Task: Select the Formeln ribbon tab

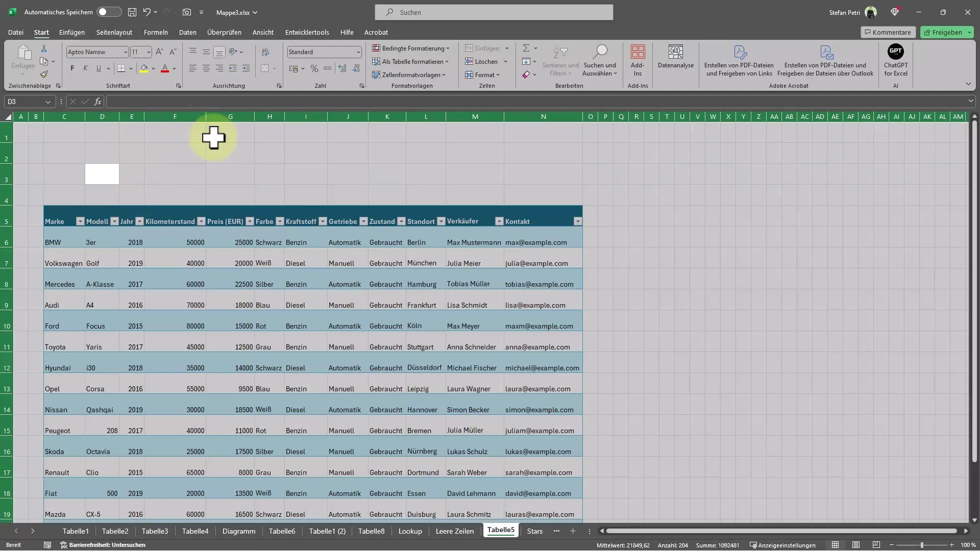Action: [x=156, y=32]
